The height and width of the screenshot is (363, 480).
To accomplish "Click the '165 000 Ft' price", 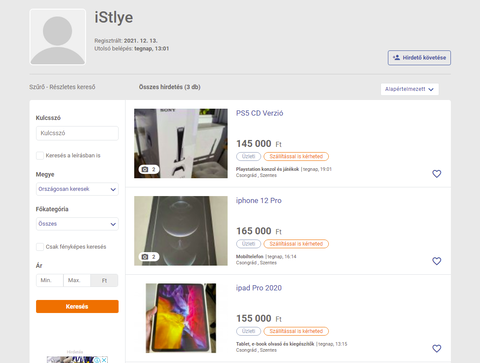I will click(x=259, y=231).
